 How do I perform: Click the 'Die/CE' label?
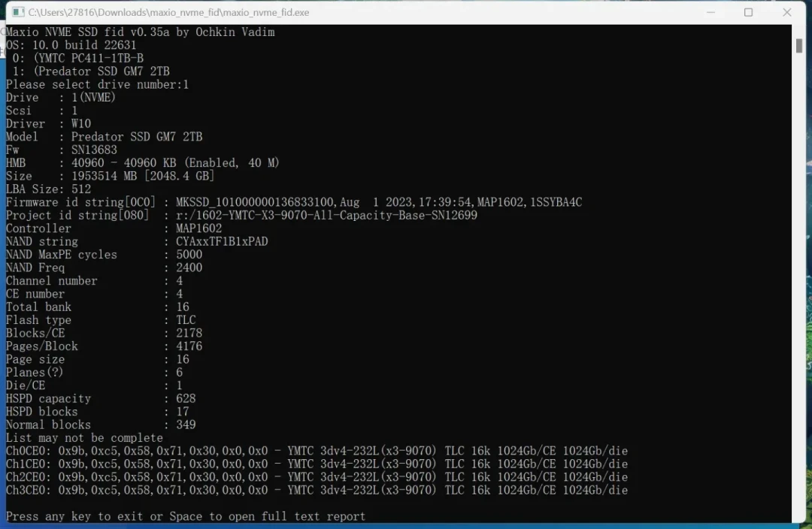click(26, 385)
